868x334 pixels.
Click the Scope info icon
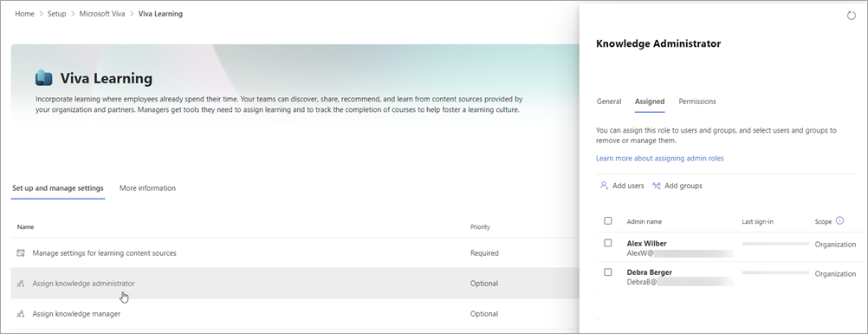click(x=839, y=221)
